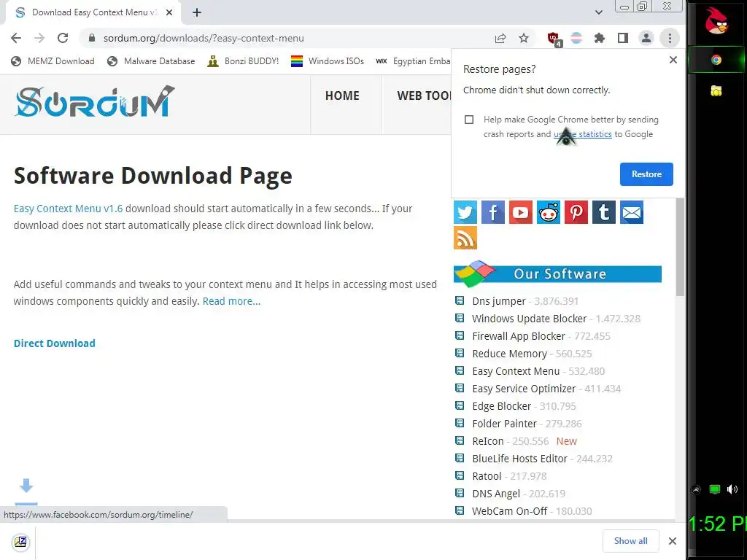Click Show all downloads button
Image resolution: width=747 pixels, height=560 pixels.
(x=630, y=541)
